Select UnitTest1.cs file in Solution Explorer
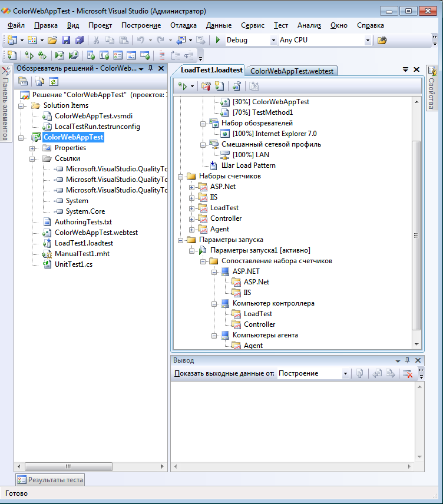 pyautogui.click(x=74, y=264)
